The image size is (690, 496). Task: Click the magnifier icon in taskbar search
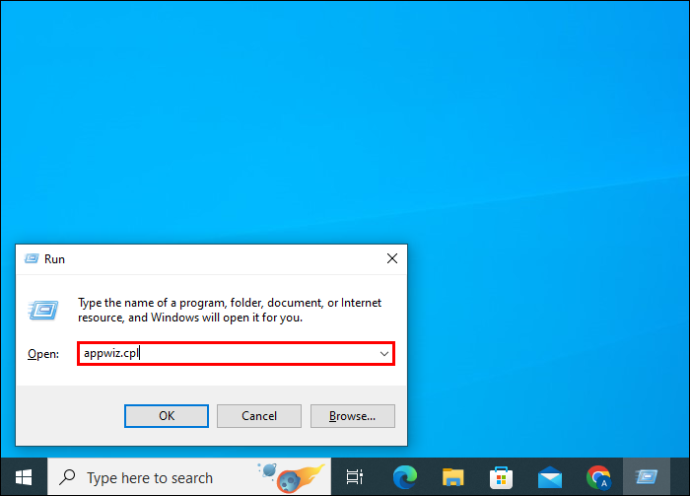pos(67,477)
